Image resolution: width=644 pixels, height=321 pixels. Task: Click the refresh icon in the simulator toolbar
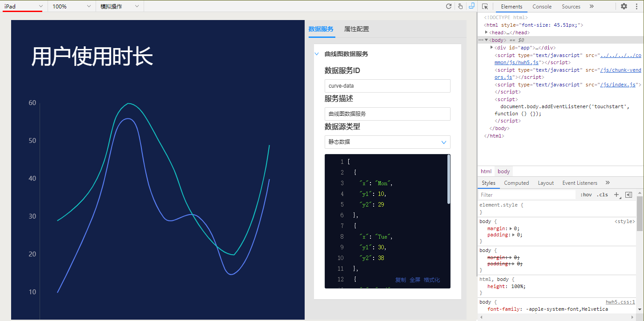click(x=449, y=6)
